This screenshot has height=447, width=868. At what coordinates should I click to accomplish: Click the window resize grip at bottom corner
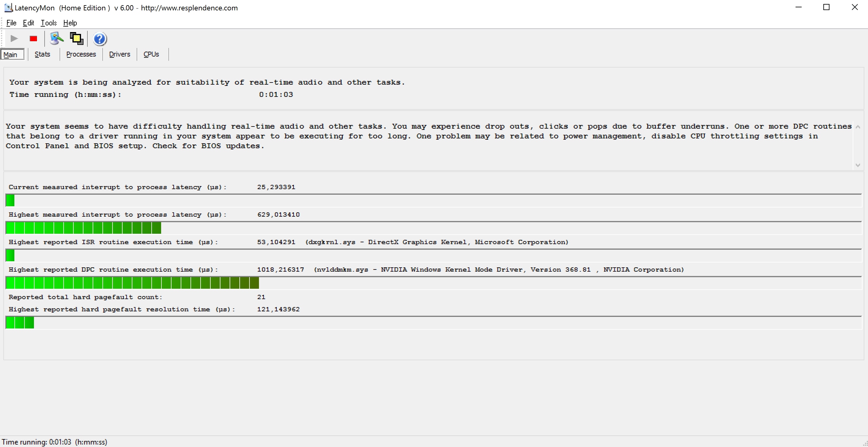click(x=865, y=444)
